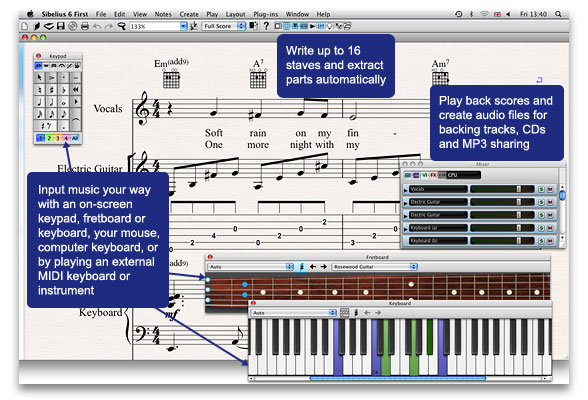Mute the Keyboard (a) track in Mixer
588x400 pixels.
(550, 228)
